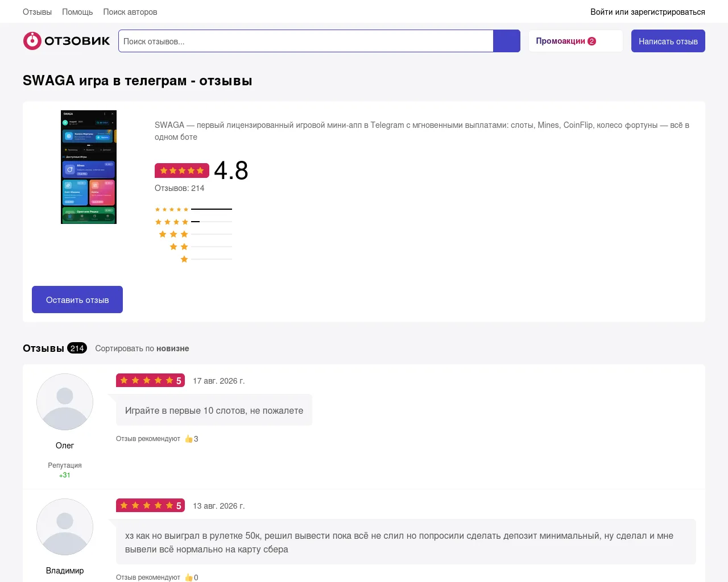Open the review about winning 50k in roulette
The width and height of the screenshot is (728, 582).
pos(406,542)
